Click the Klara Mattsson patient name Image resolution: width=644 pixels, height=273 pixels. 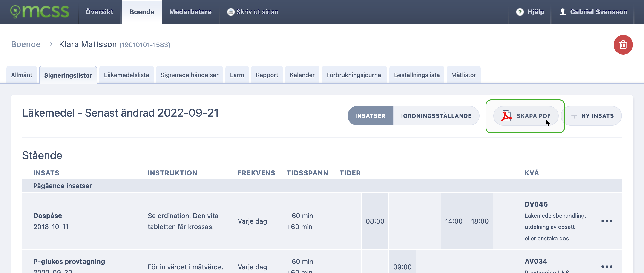tap(88, 44)
